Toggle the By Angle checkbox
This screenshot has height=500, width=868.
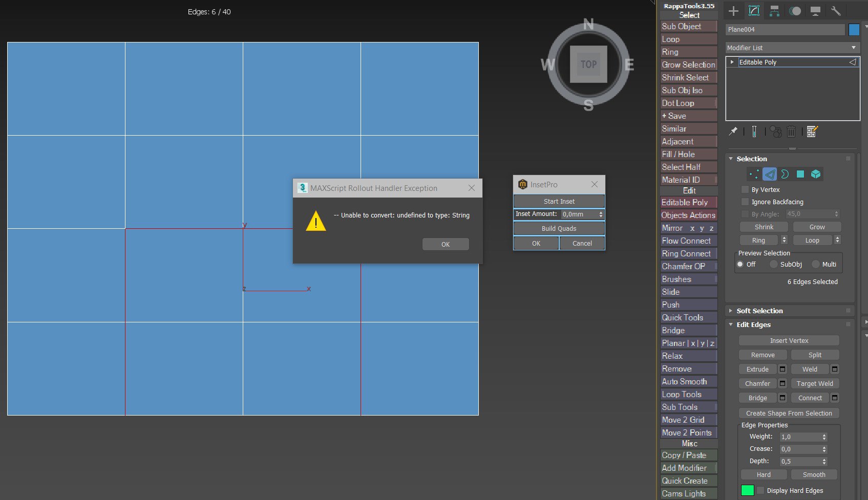(x=745, y=214)
